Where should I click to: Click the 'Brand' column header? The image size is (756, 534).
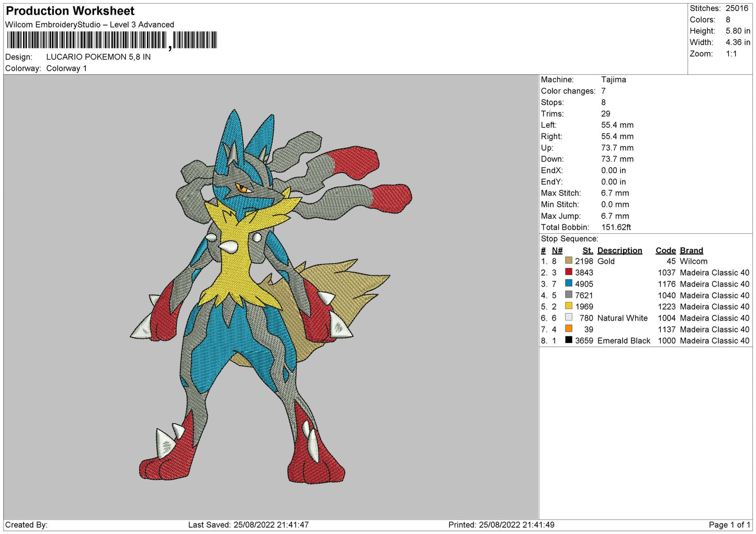pyautogui.click(x=691, y=251)
